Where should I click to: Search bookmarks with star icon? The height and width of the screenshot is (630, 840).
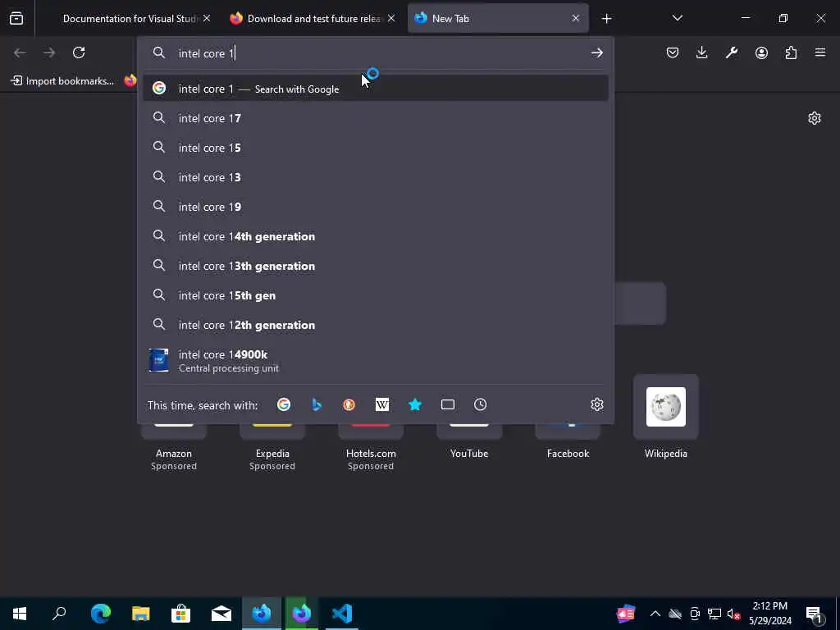[x=415, y=404]
